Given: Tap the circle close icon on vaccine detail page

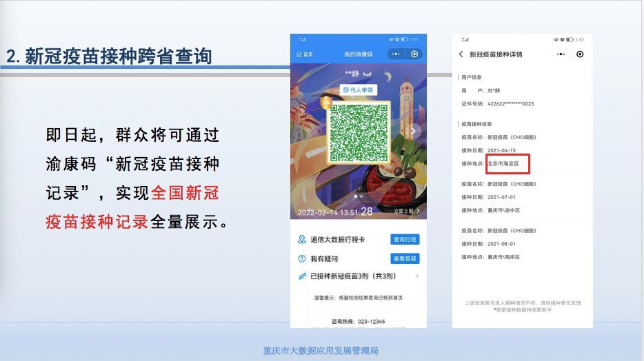Looking at the screenshot, I should [580, 54].
